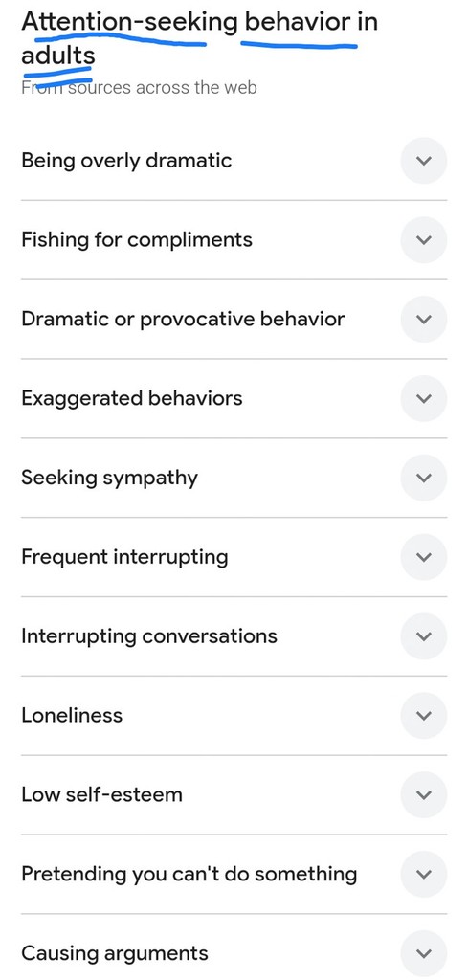This screenshot has width=468, height=980.
Task: Open the Dramatic or provocative behavior chevron
Action: coord(424,320)
